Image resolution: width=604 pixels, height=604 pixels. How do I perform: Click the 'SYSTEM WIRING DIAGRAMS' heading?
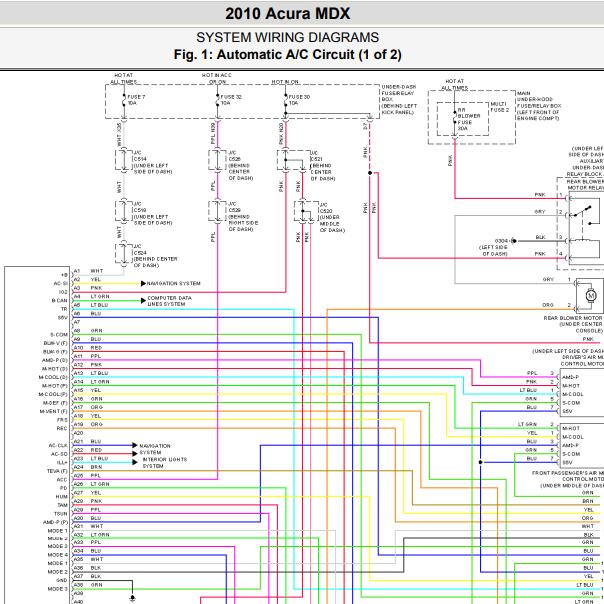(x=287, y=38)
